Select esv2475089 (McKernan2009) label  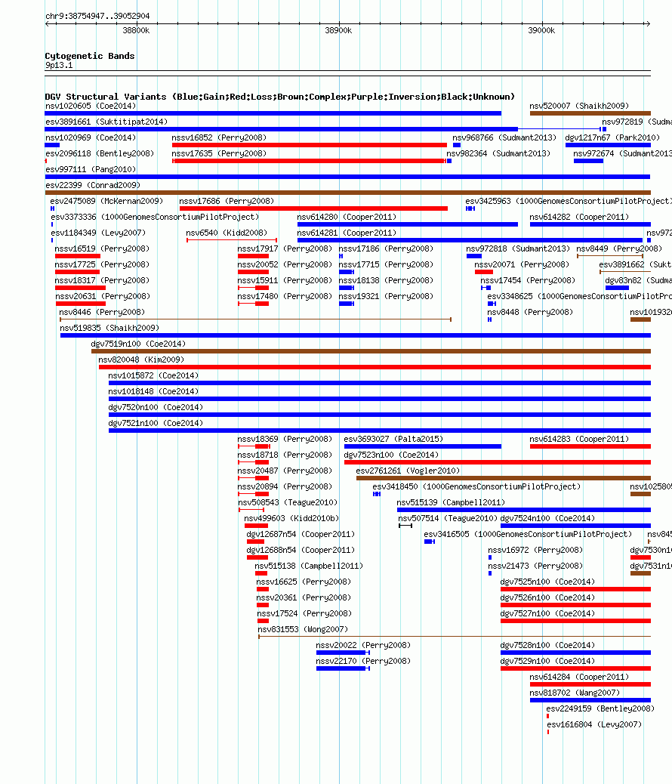106,202
